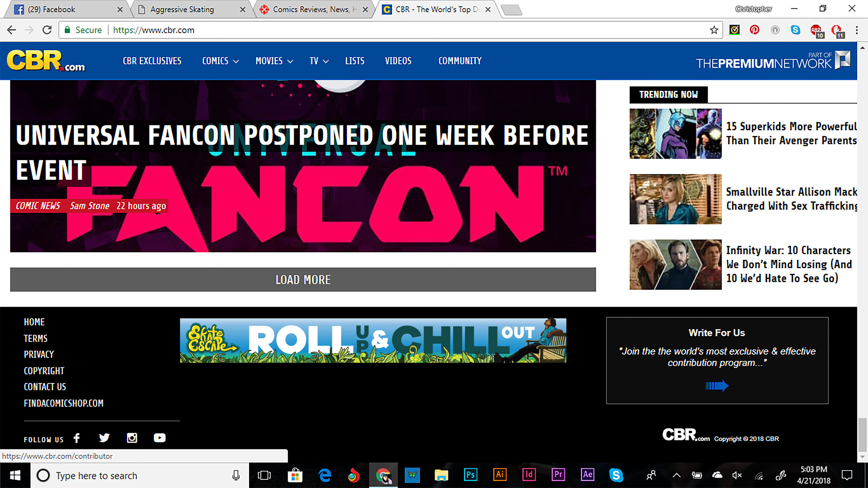This screenshot has width=868, height=488.
Task: Open the Windows Start menu
Action: point(15,475)
